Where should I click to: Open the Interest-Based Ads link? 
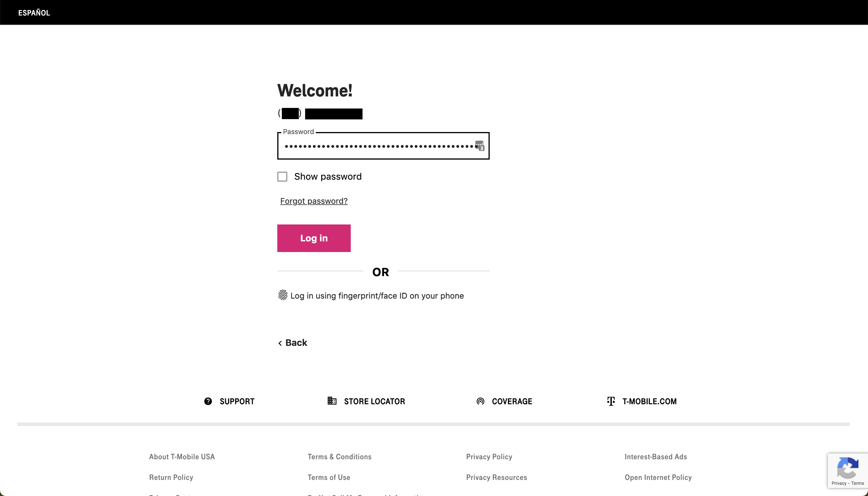(x=655, y=456)
